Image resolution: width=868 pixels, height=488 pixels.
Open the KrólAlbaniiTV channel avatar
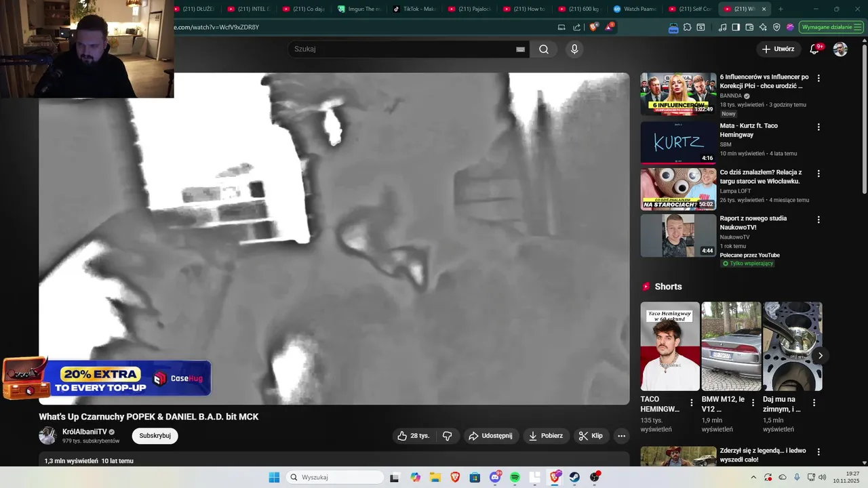click(x=47, y=436)
